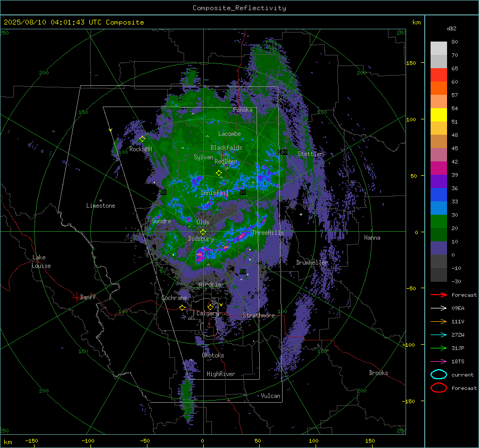Select the orange 111V arrow icon
This screenshot has height=448, width=479.
(x=439, y=321)
